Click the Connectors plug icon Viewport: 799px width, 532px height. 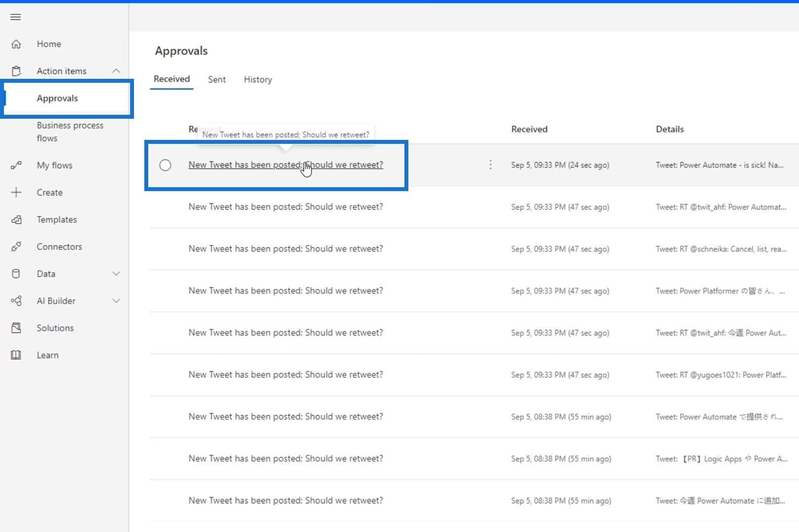[x=16, y=247]
